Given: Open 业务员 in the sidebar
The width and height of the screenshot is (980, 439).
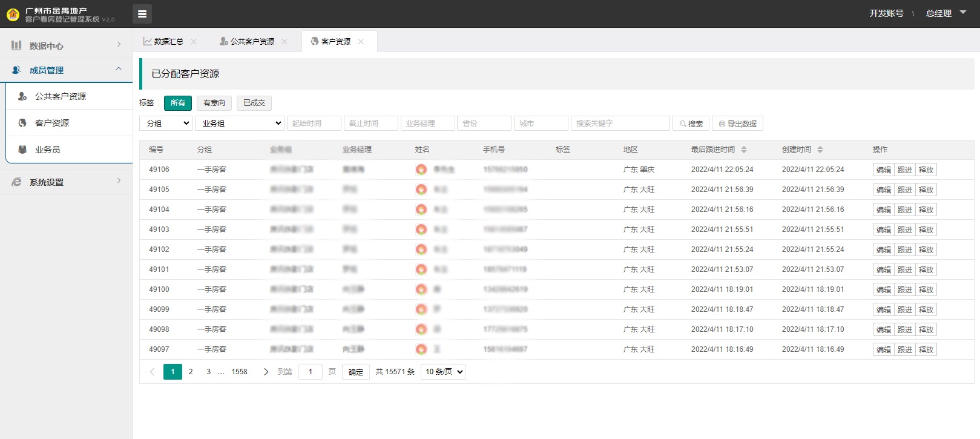Looking at the screenshot, I should (69, 150).
